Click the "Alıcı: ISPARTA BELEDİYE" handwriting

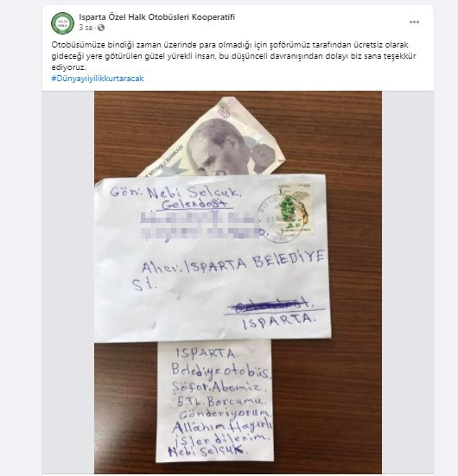233,263
